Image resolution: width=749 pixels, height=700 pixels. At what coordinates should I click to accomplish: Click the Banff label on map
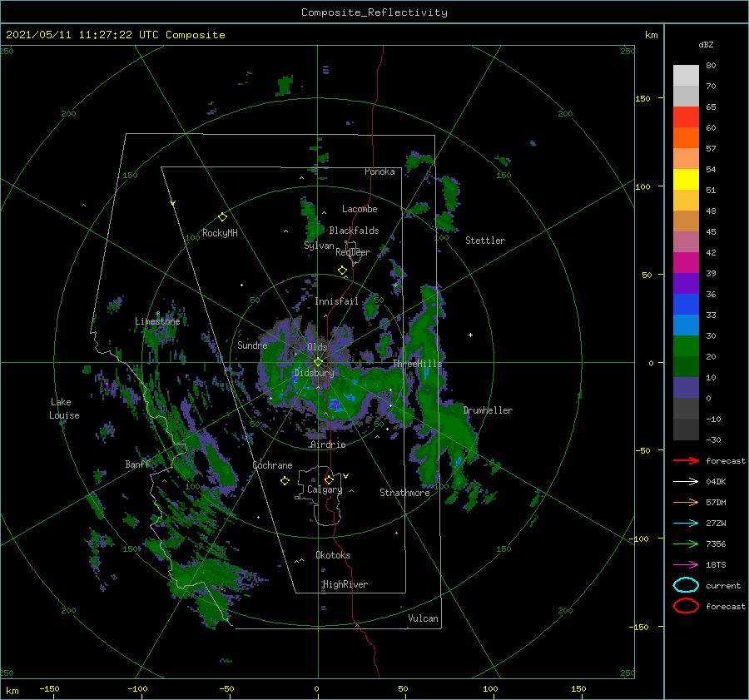137,464
